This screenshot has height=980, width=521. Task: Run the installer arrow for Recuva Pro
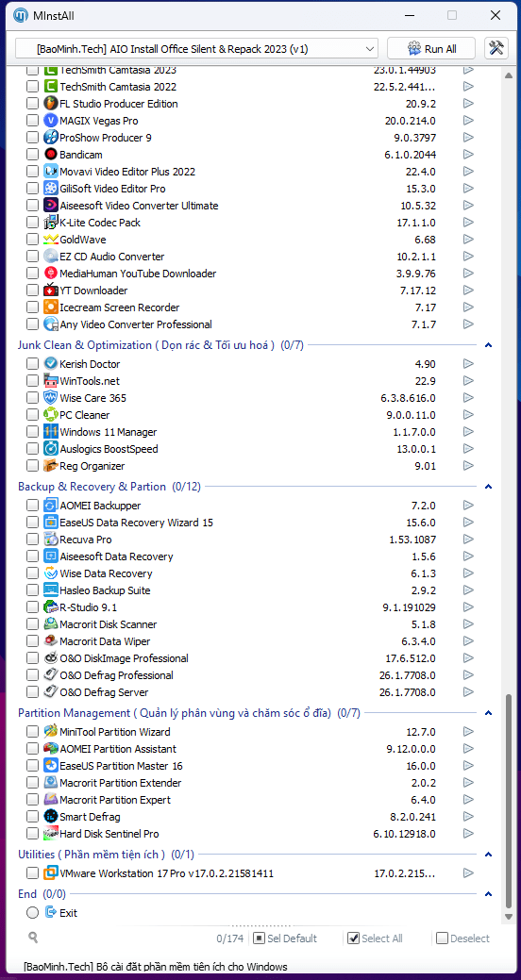468,540
